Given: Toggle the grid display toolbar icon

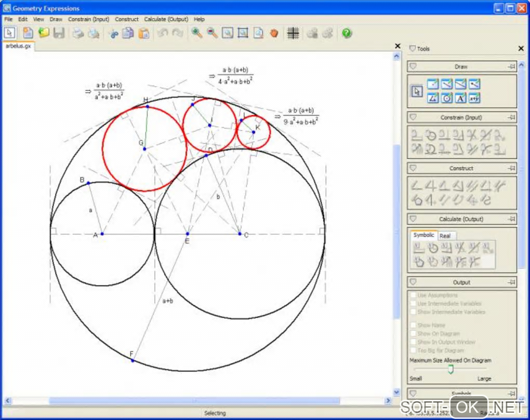Looking at the screenshot, I should click(293, 33).
